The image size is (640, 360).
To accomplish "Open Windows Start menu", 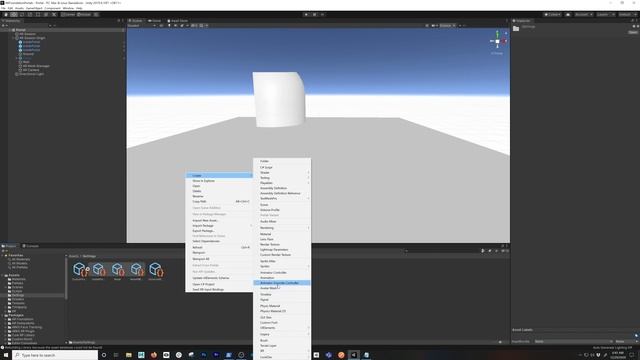I will [6, 355].
